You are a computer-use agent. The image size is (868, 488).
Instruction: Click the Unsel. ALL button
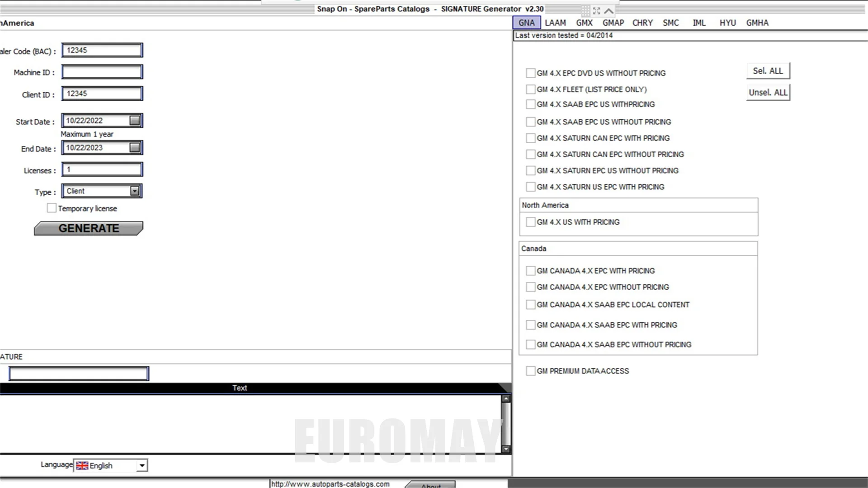coord(768,93)
